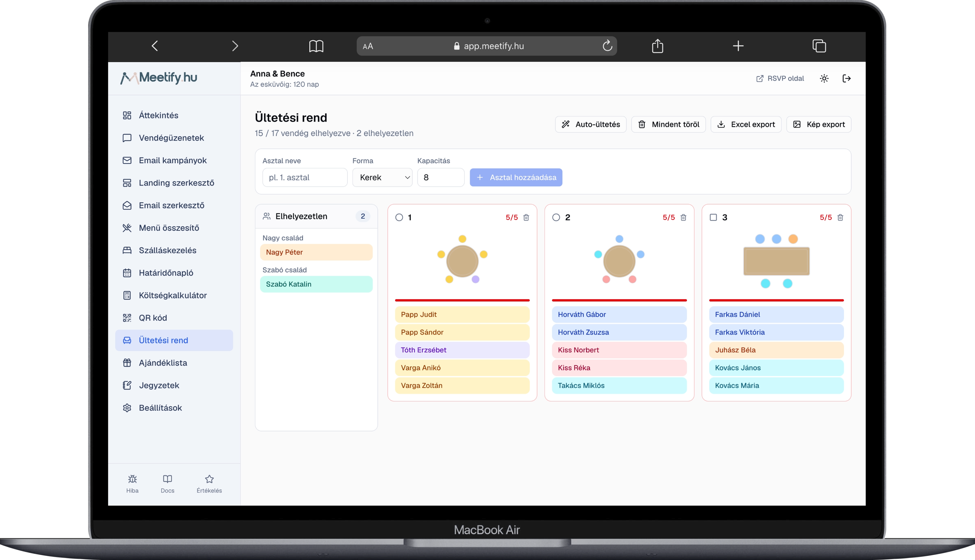Toggle light/dark theme sun icon
Screen dimensions: 975x560
(824, 78)
